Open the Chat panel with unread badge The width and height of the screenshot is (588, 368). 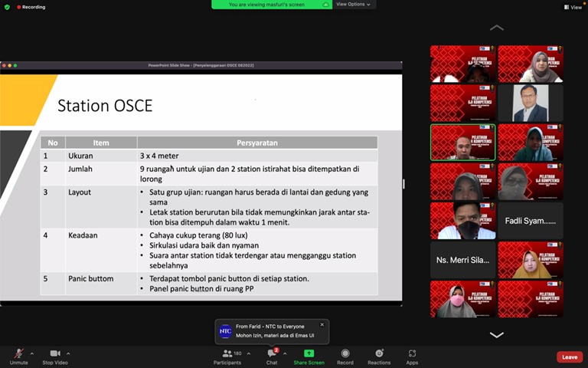click(x=272, y=353)
